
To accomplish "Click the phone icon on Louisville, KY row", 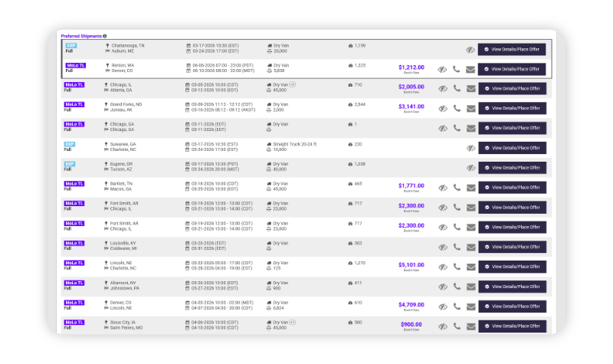I will pos(457,247).
